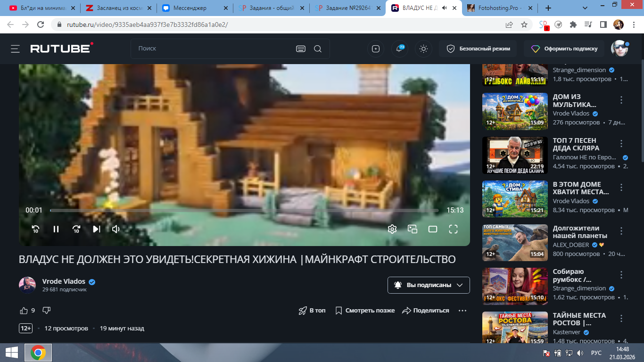Open options menu for Долгожители нашей планеты
Viewport: 644px width, 362px height.
[x=621, y=231]
